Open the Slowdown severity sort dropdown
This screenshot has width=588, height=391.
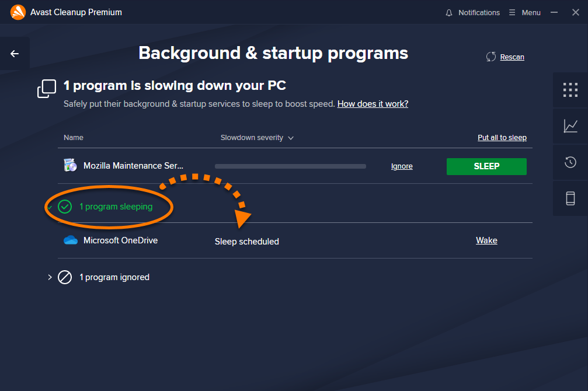tap(257, 138)
